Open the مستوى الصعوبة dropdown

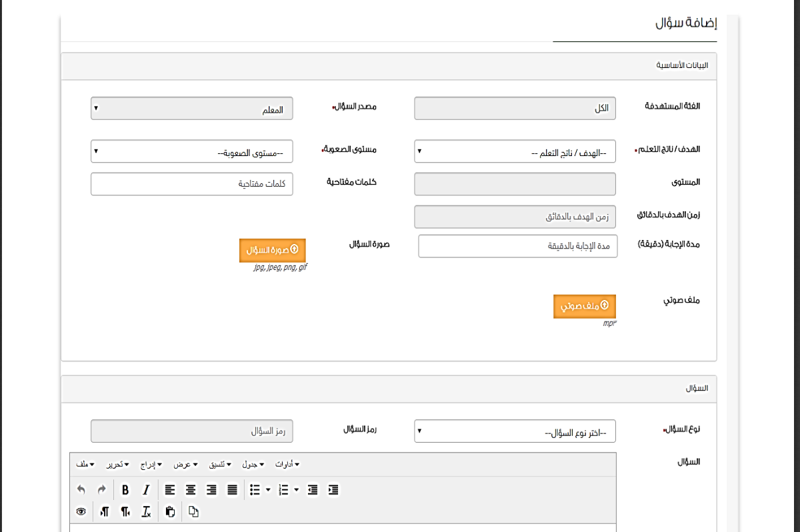(x=192, y=151)
